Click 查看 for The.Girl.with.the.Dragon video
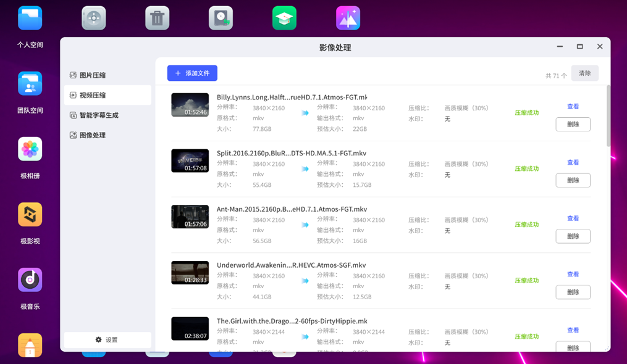Image resolution: width=627 pixels, height=364 pixels. pos(573,330)
